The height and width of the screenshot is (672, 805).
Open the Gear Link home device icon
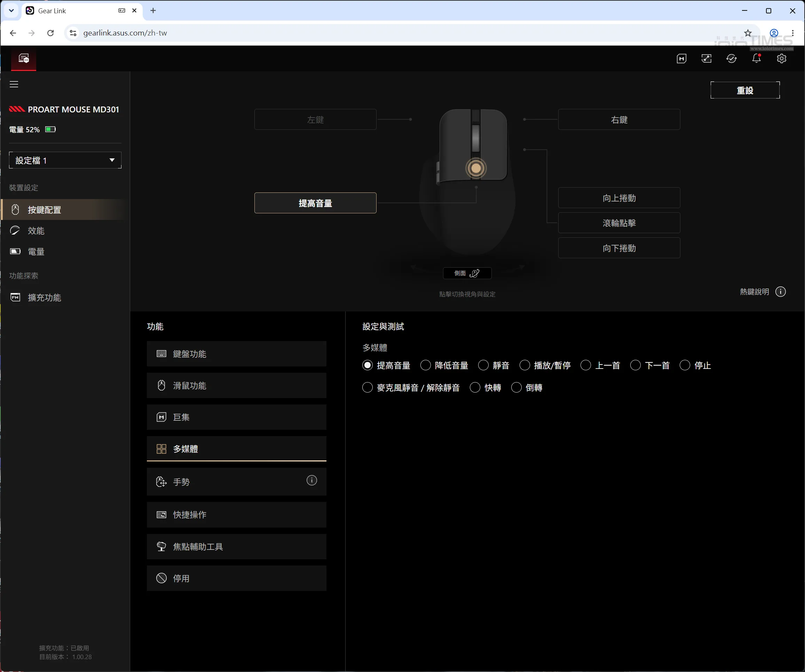point(24,59)
